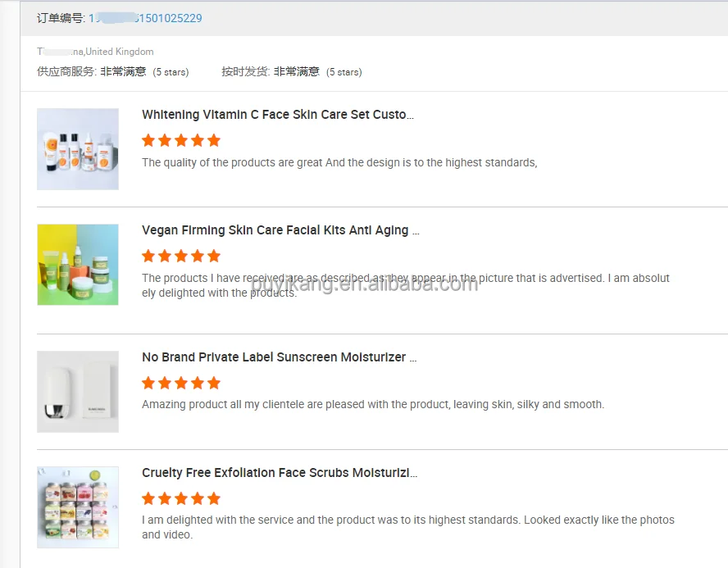Click supplier service 5 stars label
Viewport: 728px width, 568px height.
point(171,72)
